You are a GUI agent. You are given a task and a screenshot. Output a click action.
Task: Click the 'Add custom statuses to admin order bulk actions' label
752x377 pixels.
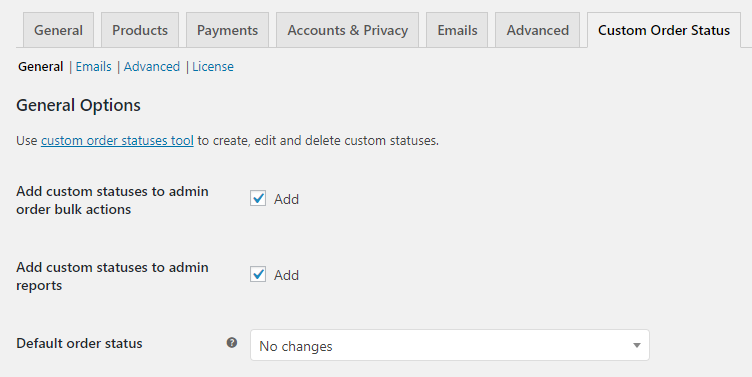[x=112, y=200]
